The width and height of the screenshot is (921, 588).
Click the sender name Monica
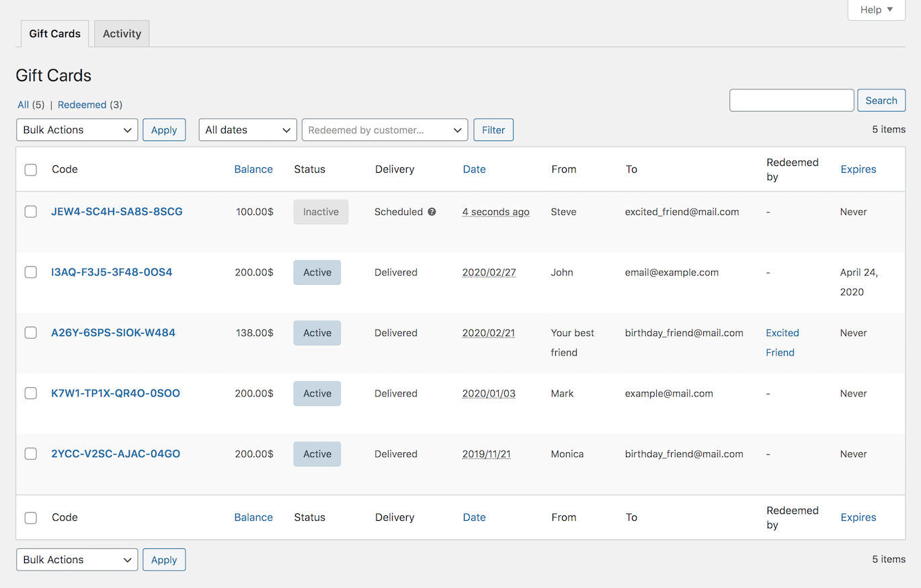567,454
